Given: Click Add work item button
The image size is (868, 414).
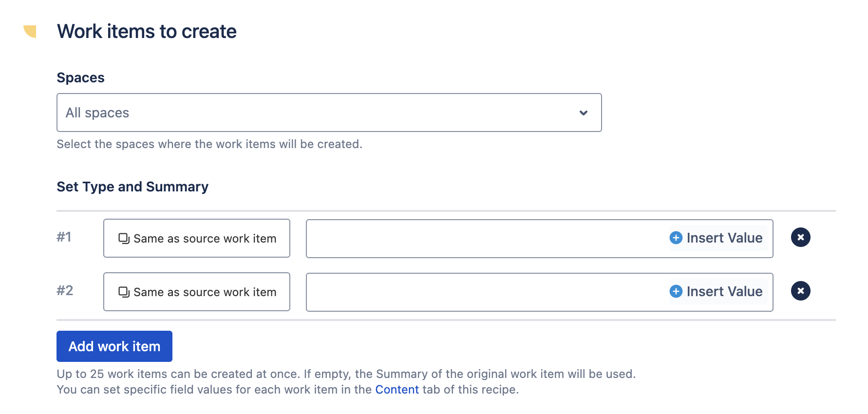Looking at the screenshot, I should (x=114, y=346).
